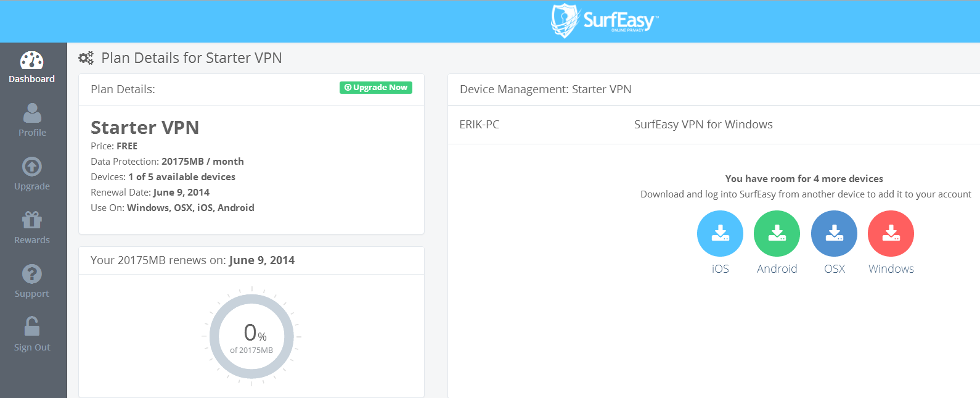This screenshot has height=398, width=980.
Task: Click the iOS label under download icons
Action: pyautogui.click(x=720, y=269)
